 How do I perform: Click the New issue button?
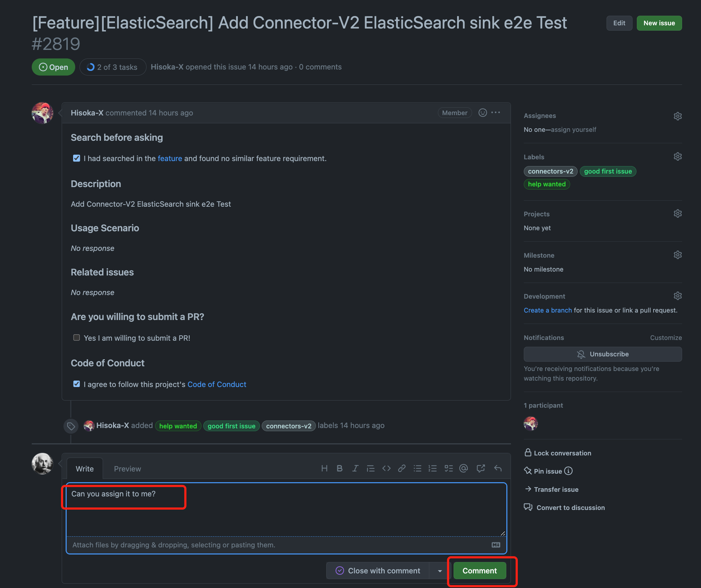[x=659, y=23]
